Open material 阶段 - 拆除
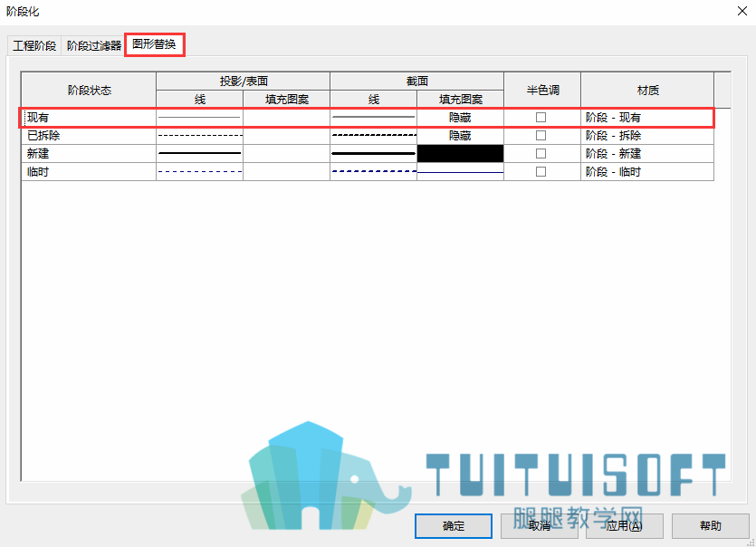 coord(647,136)
